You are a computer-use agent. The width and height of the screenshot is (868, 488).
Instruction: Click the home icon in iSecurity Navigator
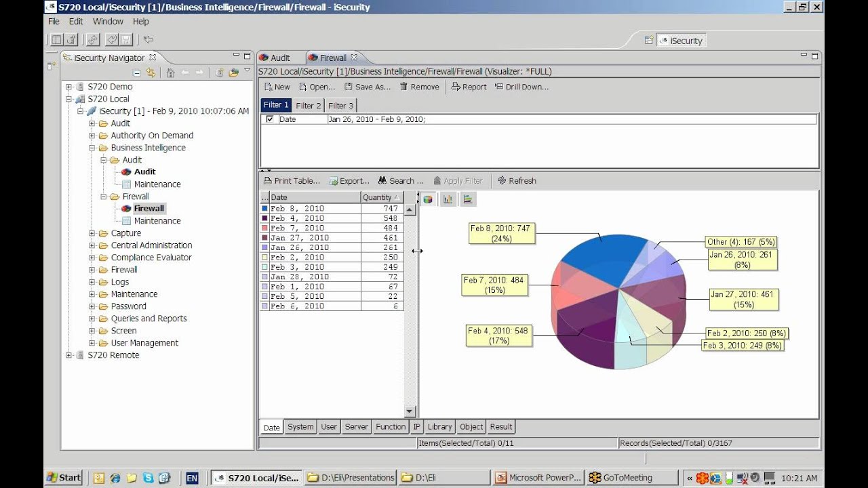point(170,73)
